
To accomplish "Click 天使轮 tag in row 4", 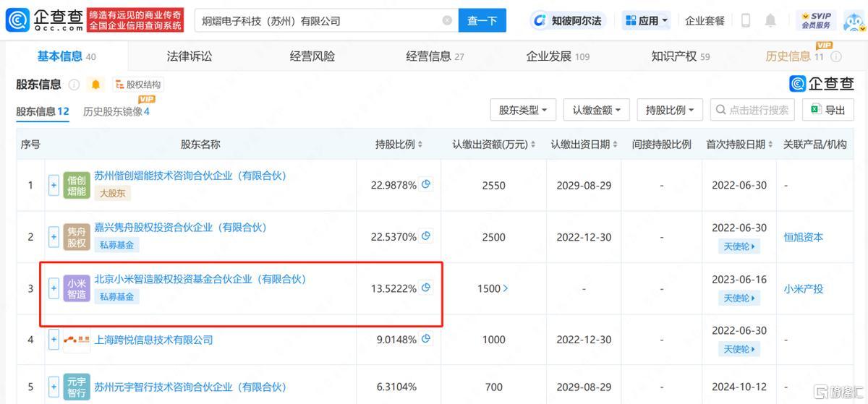I will (x=739, y=349).
